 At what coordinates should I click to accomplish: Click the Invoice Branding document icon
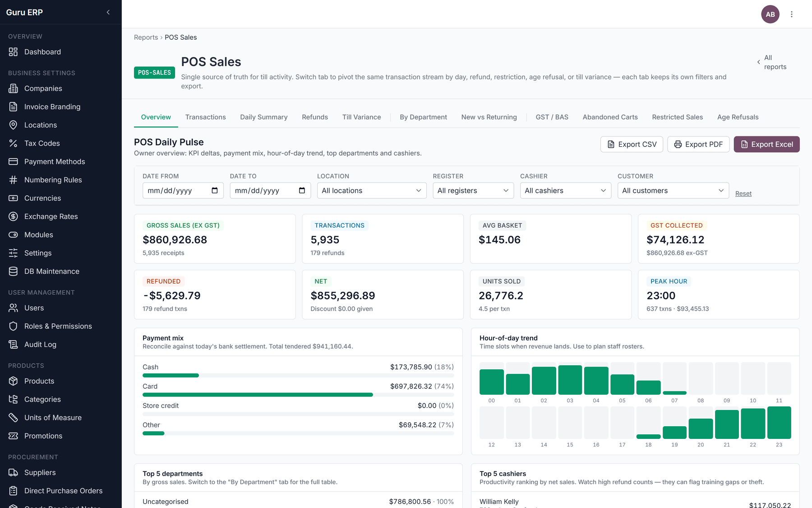tap(13, 107)
